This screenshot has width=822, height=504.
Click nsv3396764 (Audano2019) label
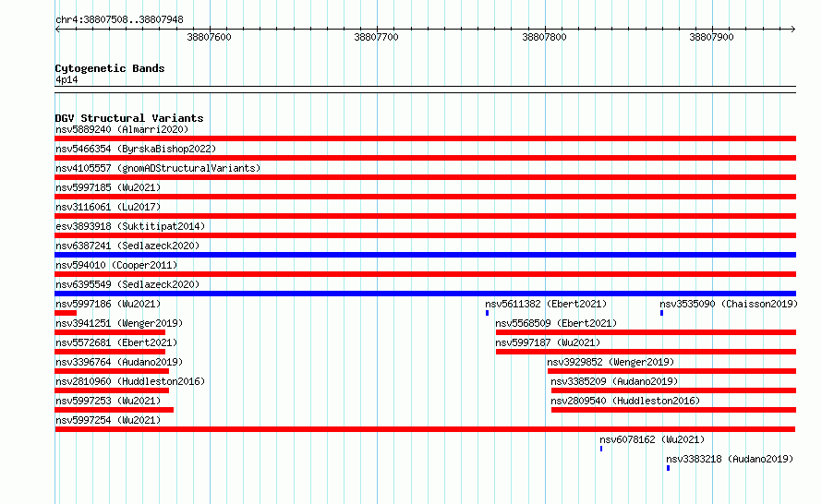tap(119, 362)
